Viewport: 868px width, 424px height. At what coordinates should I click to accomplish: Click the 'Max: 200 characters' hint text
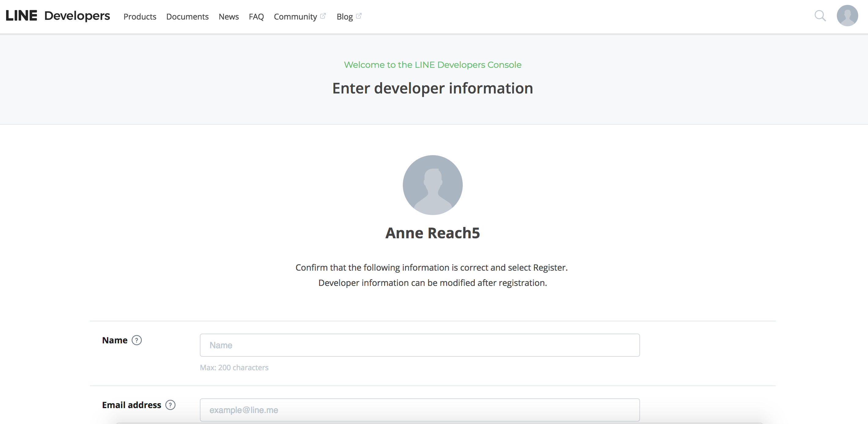[234, 367]
